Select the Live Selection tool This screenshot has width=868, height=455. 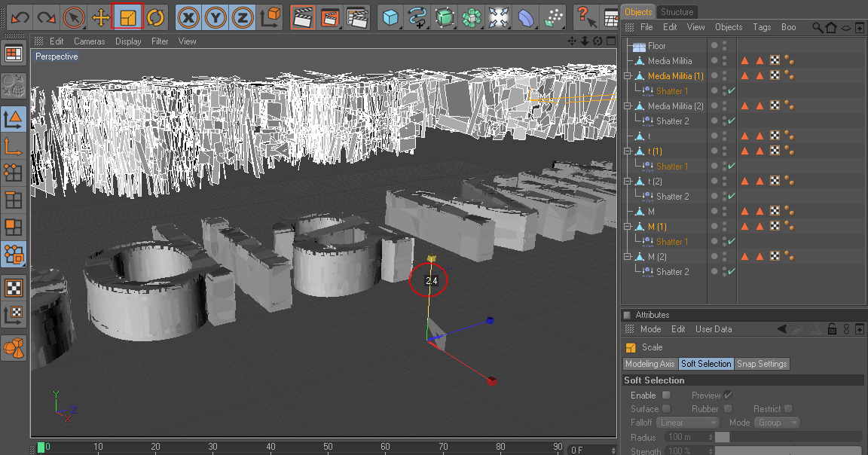(x=74, y=18)
